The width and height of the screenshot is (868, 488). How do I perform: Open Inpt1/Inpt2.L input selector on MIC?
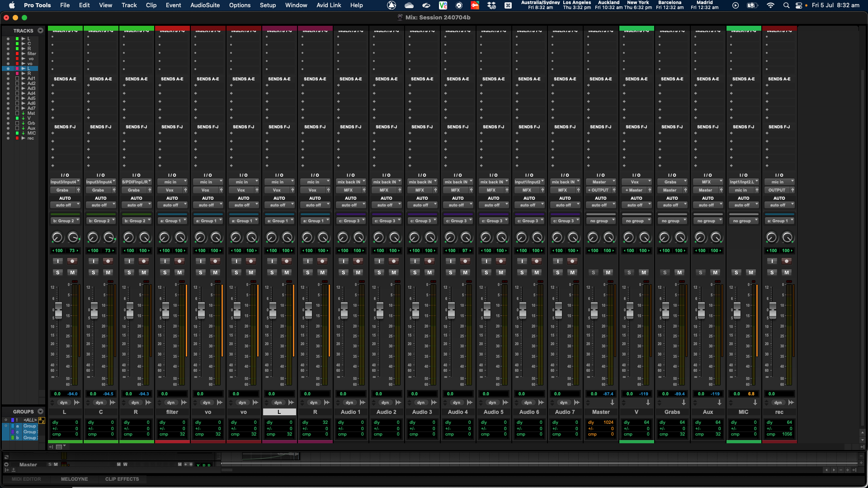(743, 182)
